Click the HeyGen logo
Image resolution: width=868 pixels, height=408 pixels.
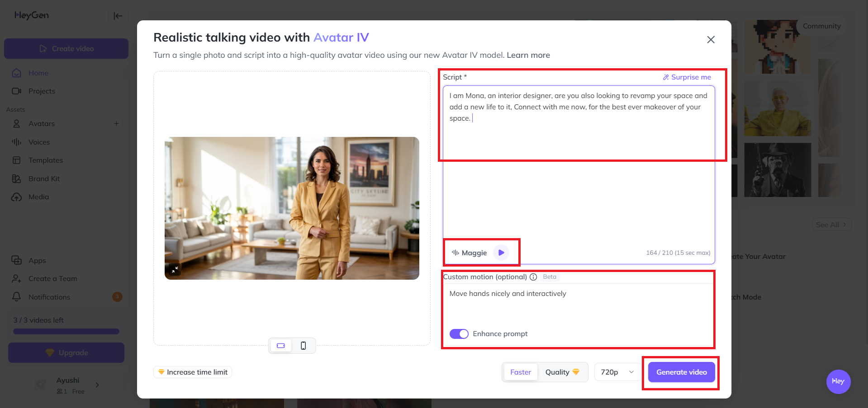(x=32, y=15)
